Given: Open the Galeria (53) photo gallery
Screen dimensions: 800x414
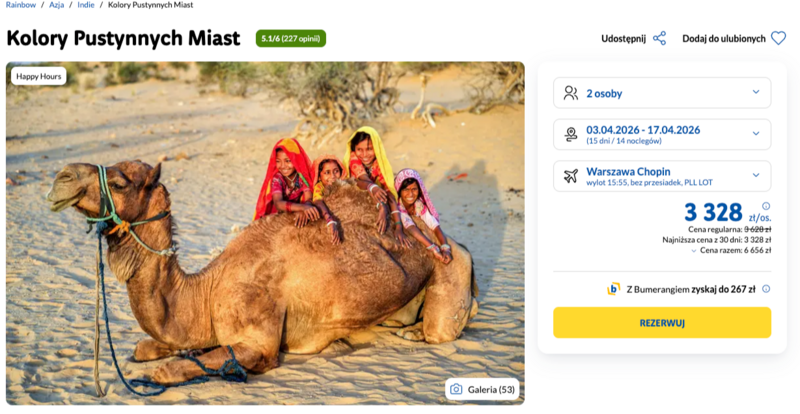Looking at the screenshot, I should 482,389.
